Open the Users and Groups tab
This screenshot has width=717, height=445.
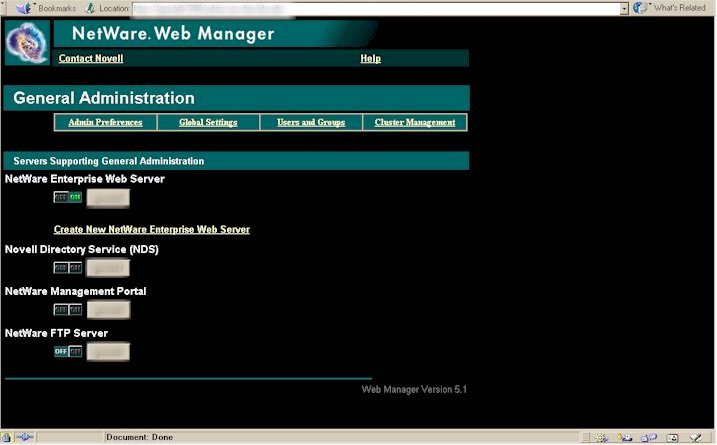pyautogui.click(x=311, y=122)
